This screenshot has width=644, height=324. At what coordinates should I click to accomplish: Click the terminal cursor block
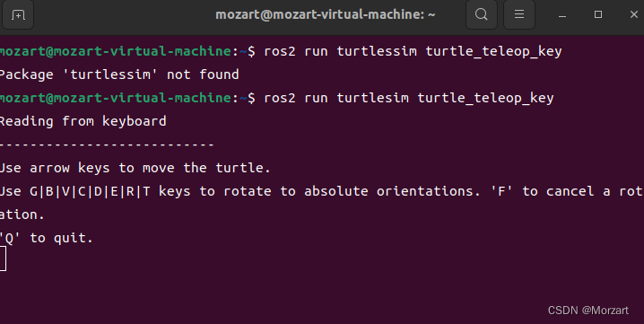tap(3, 258)
